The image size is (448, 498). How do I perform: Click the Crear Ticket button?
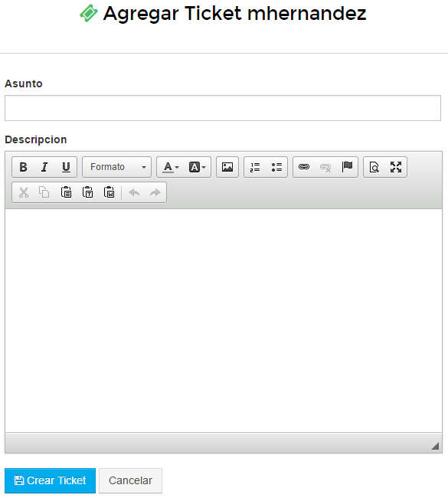point(51,480)
